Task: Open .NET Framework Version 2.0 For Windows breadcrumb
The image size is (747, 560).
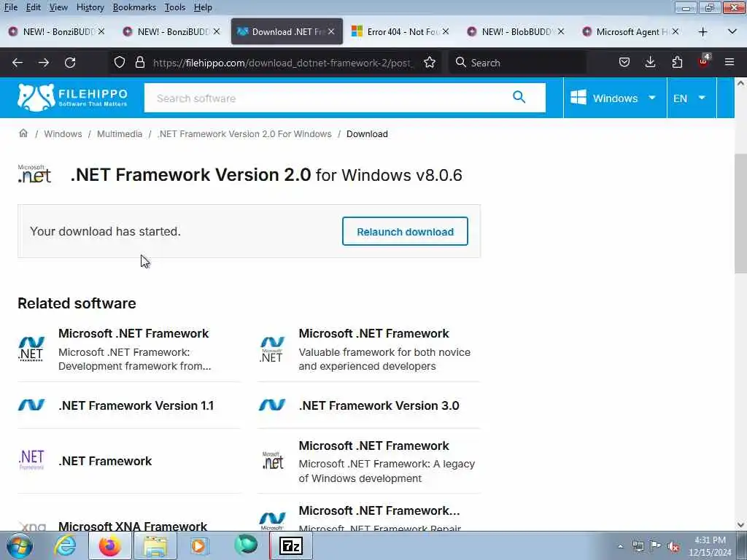Action: (x=244, y=134)
